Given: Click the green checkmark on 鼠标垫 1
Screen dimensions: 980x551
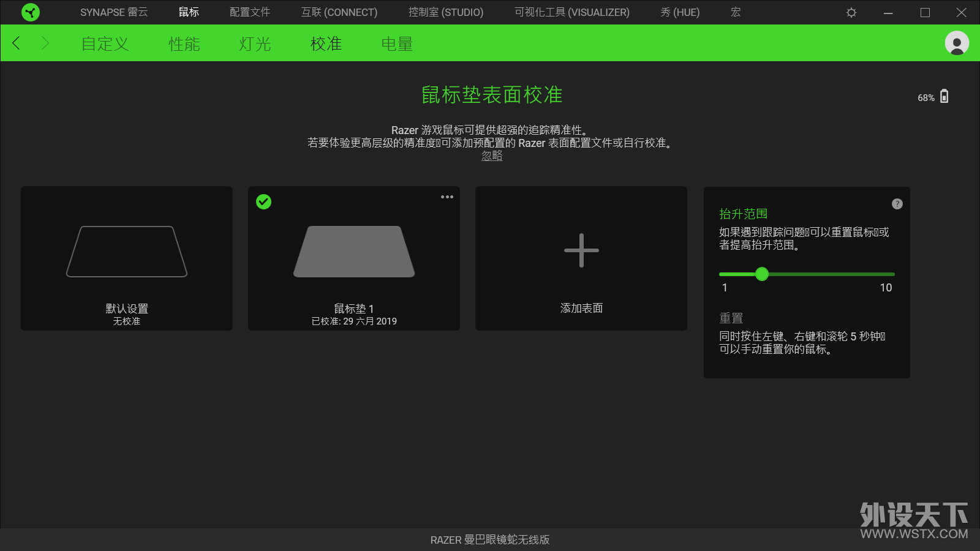Looking at the screenshot, I should (263, 201).
